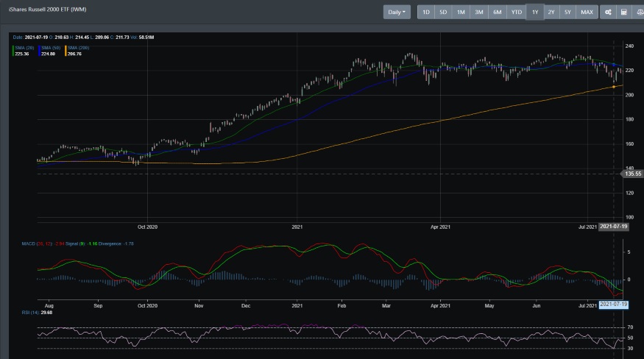
Task: Click the balance scale compare icon
Action: coord(639,12)
